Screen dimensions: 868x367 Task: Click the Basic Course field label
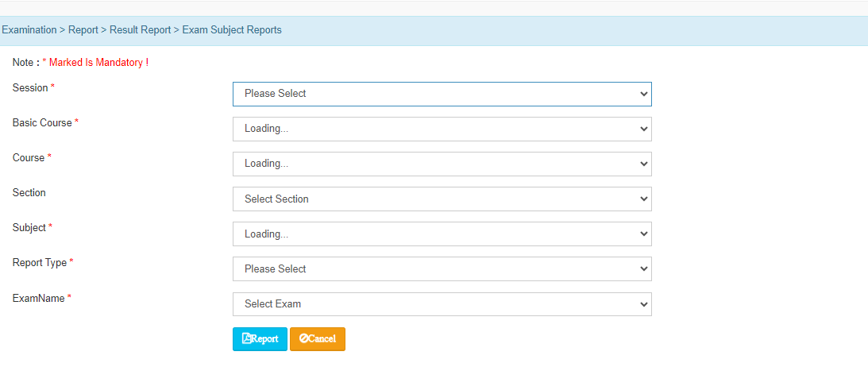tap(42, 122)
